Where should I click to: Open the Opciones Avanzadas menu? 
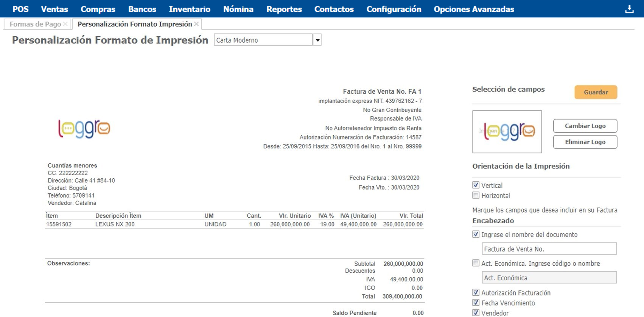[474, 9]
